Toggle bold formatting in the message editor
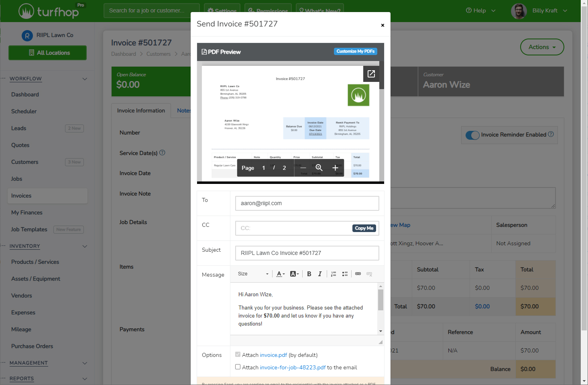Screen dimensions: 588x385 309,274
